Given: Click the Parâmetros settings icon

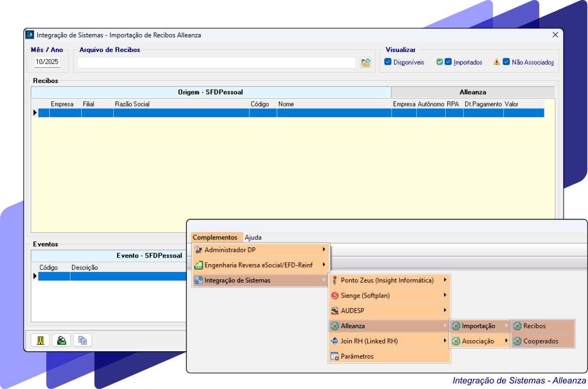Looking at the screenshot, I should pyautogui.click(x=334, y=356).
